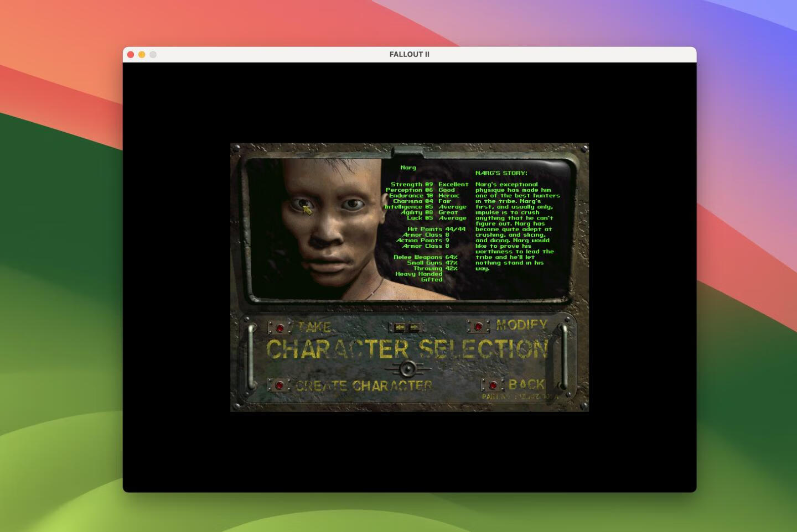797x532 pixels.
Task: Click the Charisma 04 Fair stat
Action: pos(422,201)
